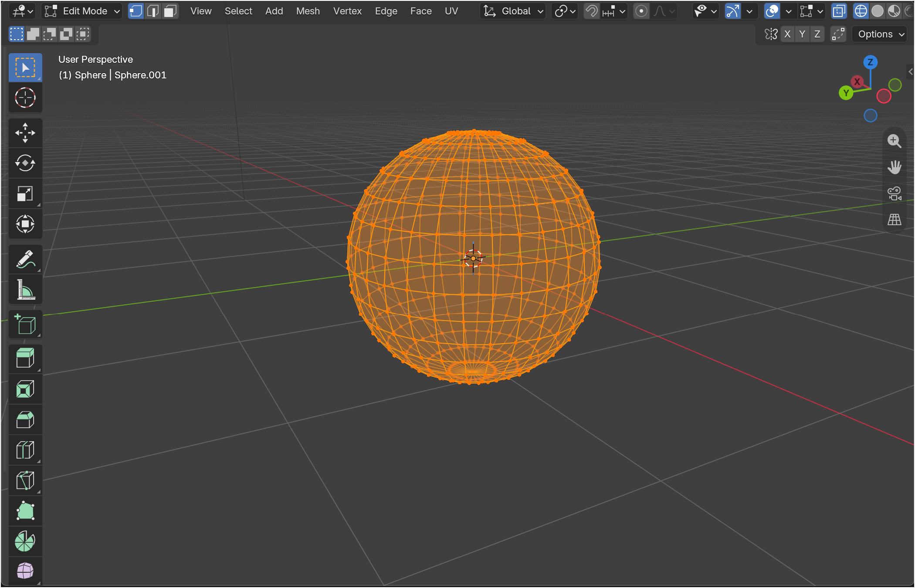Activate the Rotate tool
Image resolution: width=915 pixels, height=588 pixels.
coord(25,163)
